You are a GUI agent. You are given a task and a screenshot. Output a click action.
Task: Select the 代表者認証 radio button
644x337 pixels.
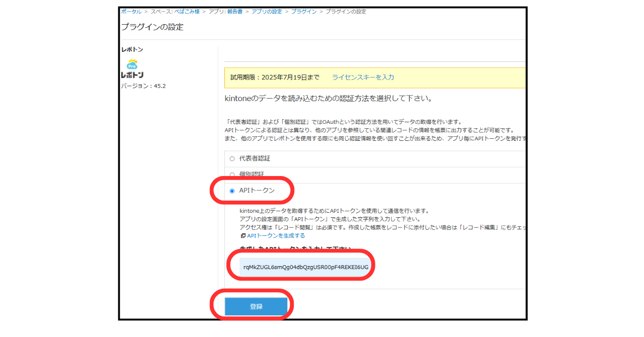pyautogui.click(x=232, y=158)
